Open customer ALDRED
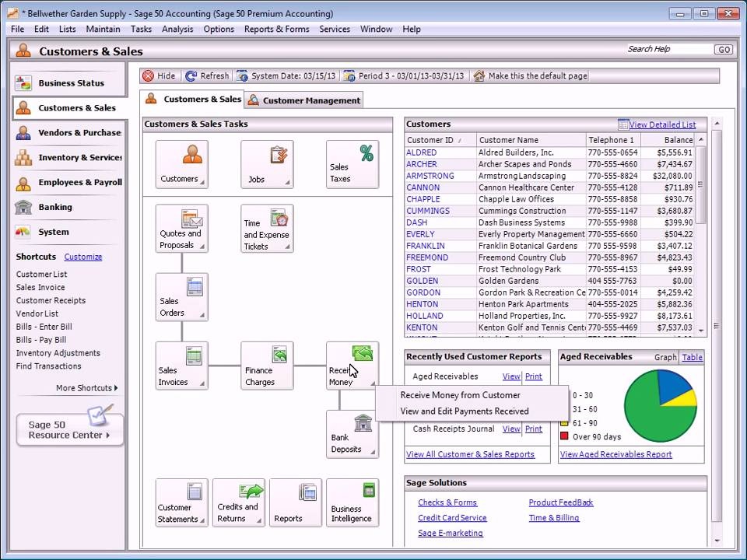Screen dimensions: 747x560 (x=421, y=152)
